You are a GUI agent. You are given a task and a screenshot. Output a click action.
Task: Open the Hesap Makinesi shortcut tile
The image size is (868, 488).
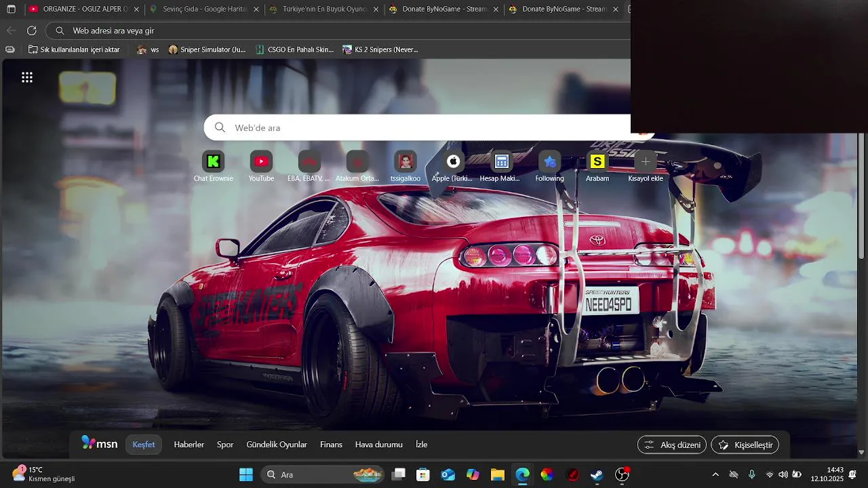pos(501,167)
